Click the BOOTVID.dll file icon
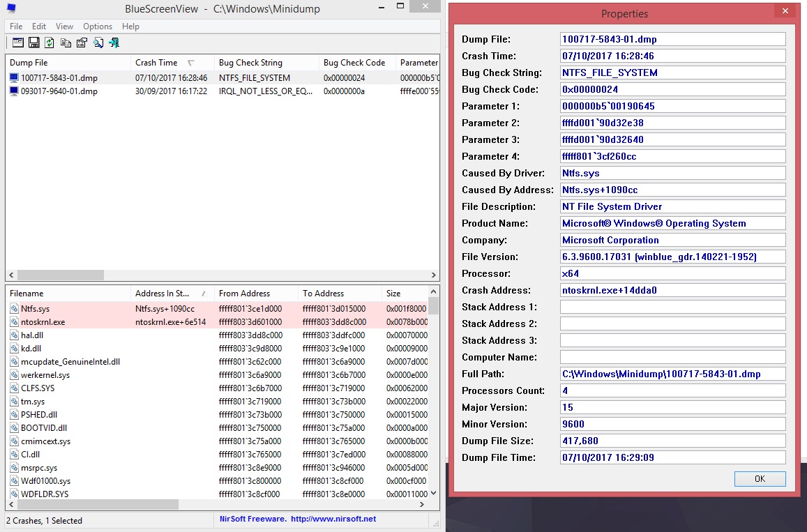 pos(14,428)
